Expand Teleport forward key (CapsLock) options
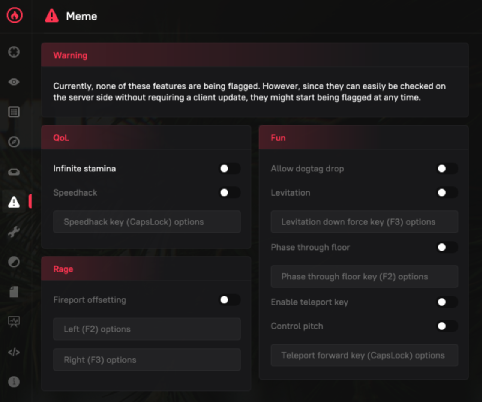Screen dimensions: 482x402 [364, 355]
